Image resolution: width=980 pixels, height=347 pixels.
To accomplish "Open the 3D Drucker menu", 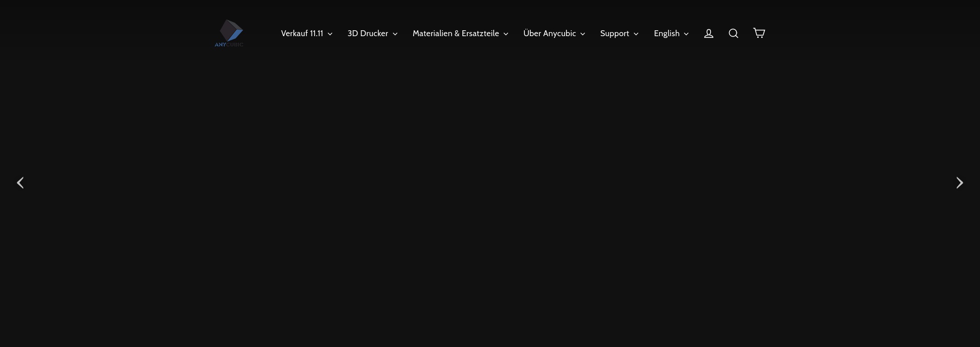I will (x=367, y=33).
